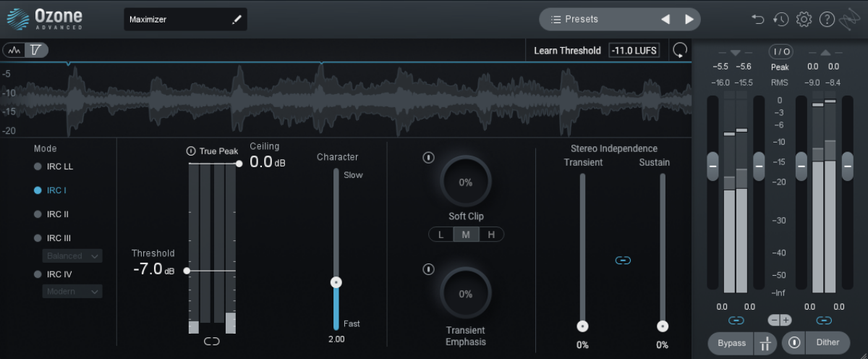
Task: Toggle output gain link icon
Action: pos(824,320)
